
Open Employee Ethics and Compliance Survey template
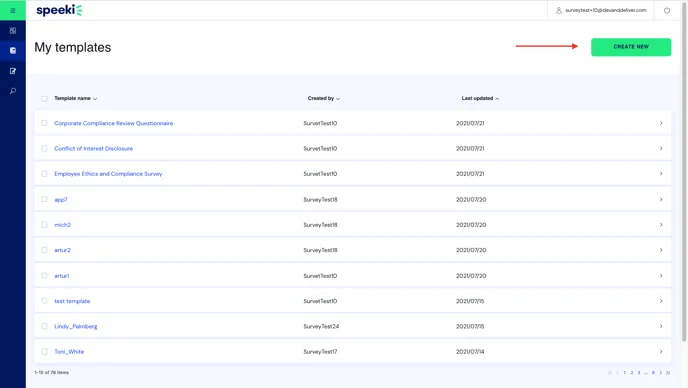(108, 174)
